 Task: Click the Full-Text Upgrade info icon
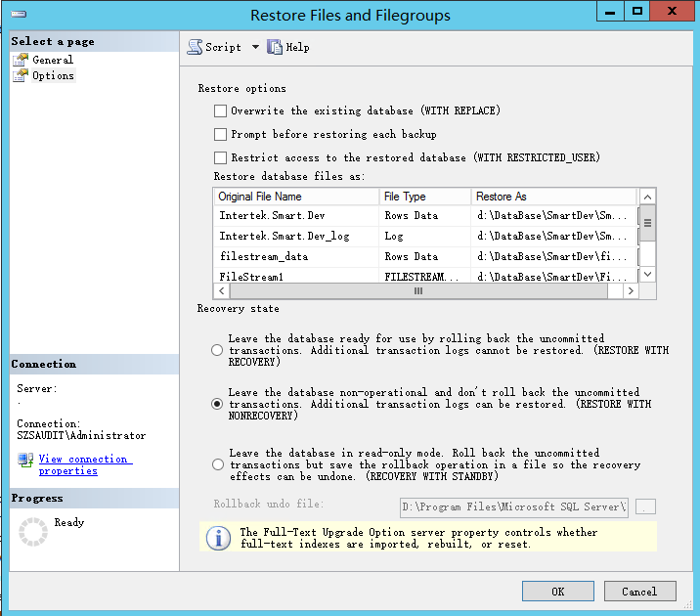tap(218, 538)
